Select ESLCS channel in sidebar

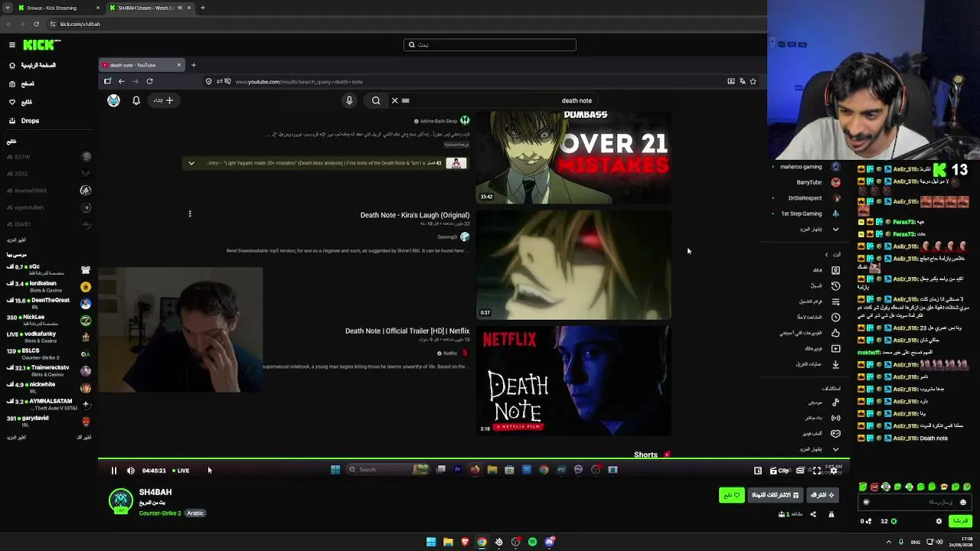coord(47,354)
